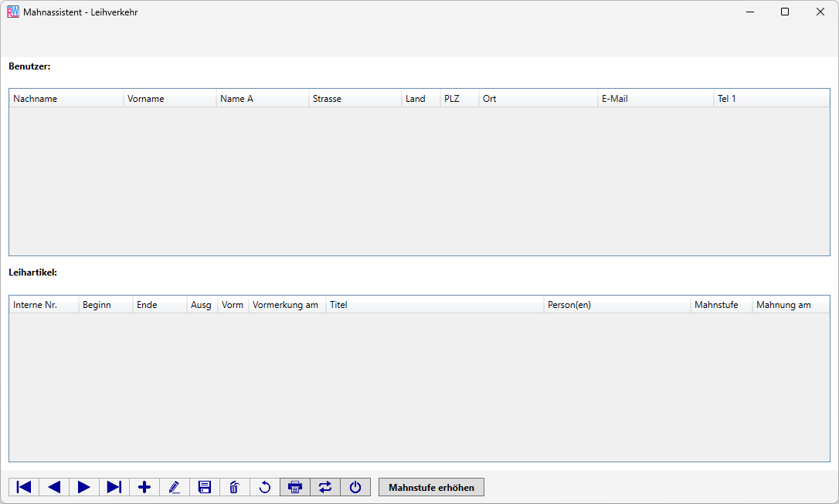Go to the next record
The width and height of the screenshot is (839, 504).
click(84, 487)
